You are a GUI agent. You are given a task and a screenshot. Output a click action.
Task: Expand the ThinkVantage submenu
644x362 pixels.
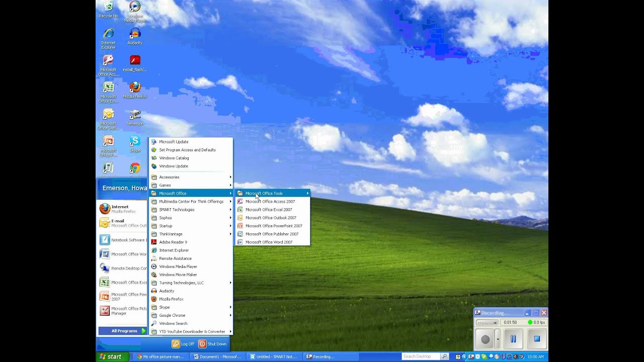191,234
